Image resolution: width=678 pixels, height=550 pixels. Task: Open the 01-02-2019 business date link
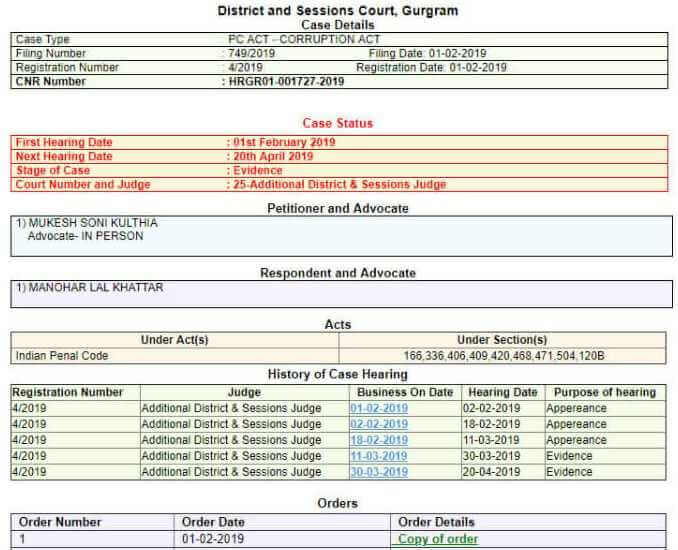pyautogui.click(x=379, y=408)
